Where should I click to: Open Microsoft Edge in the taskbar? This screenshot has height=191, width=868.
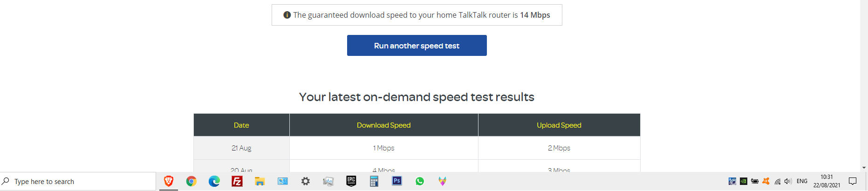click(x=214, y=181)
